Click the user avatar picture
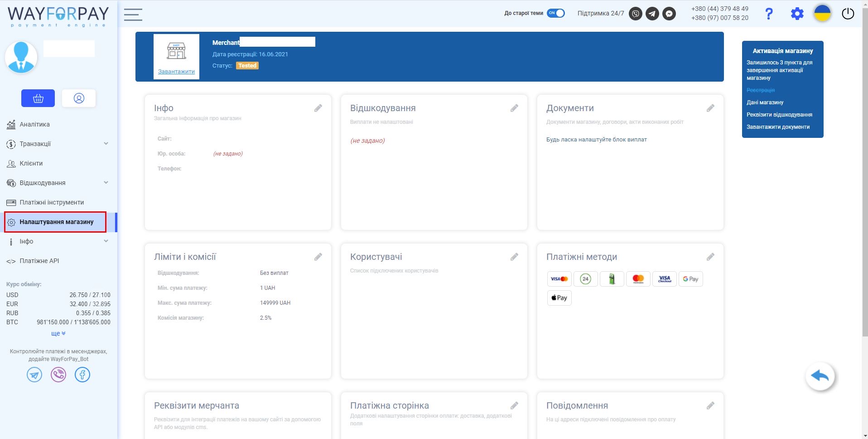 21,57
